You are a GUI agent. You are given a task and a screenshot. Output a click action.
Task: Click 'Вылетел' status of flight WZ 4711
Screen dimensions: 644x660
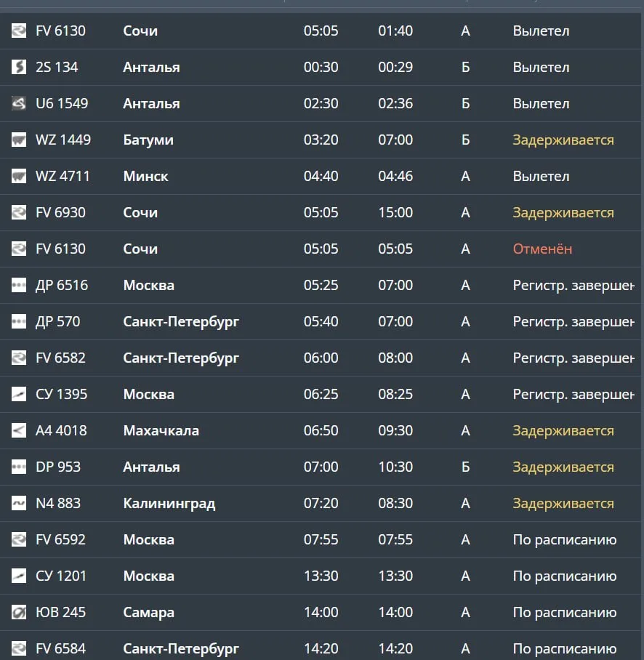coord(541,176)
